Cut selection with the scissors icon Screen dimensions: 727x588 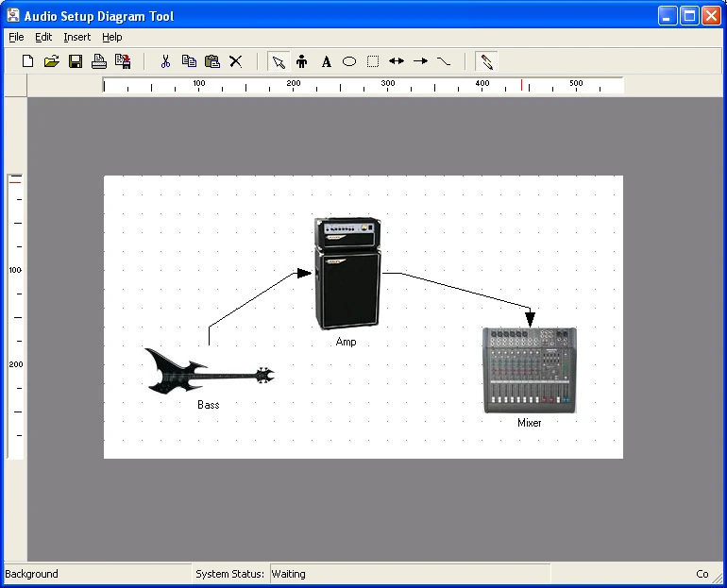[165, 61]
